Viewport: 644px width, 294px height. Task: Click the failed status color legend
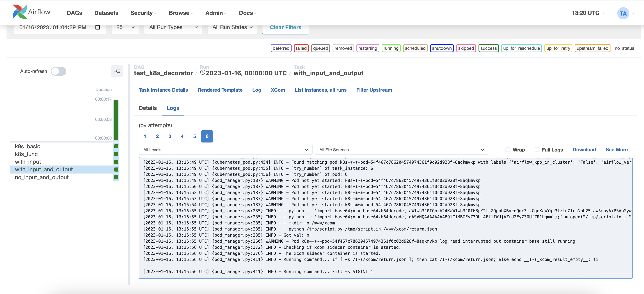301,48
